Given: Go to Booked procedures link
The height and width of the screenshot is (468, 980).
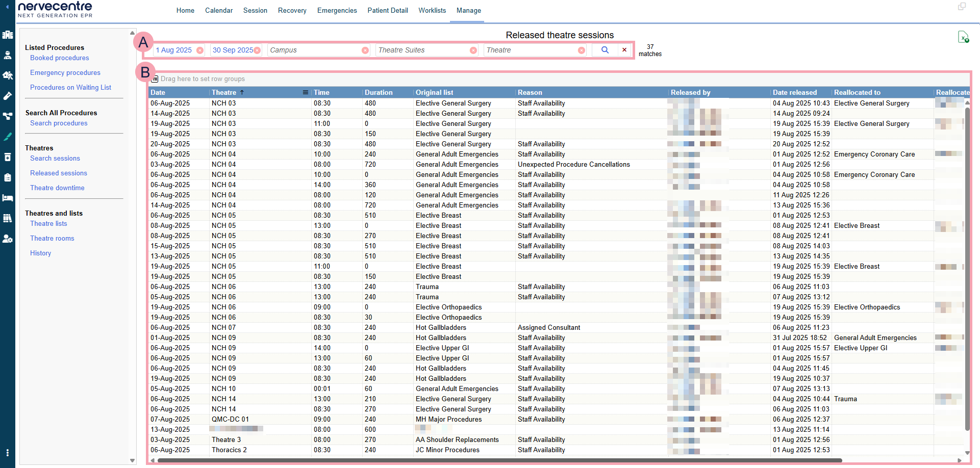Looking at the screenshot, I should pyautogui.click(x=59, y=58).
